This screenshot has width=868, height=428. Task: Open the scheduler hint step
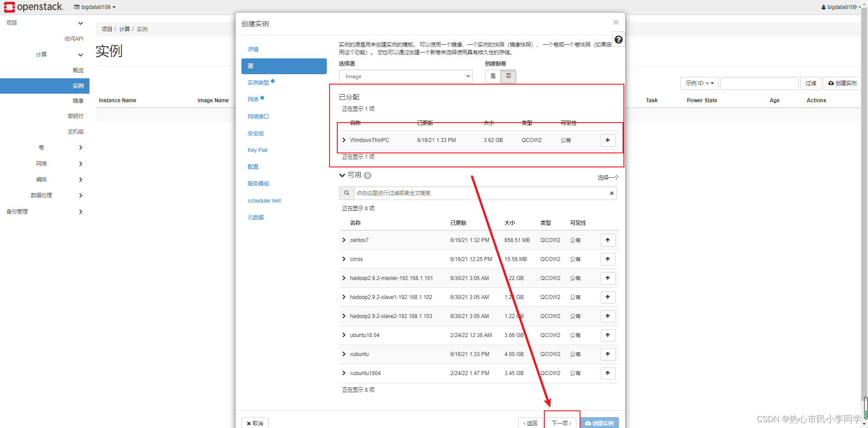(x=264, y=201)
